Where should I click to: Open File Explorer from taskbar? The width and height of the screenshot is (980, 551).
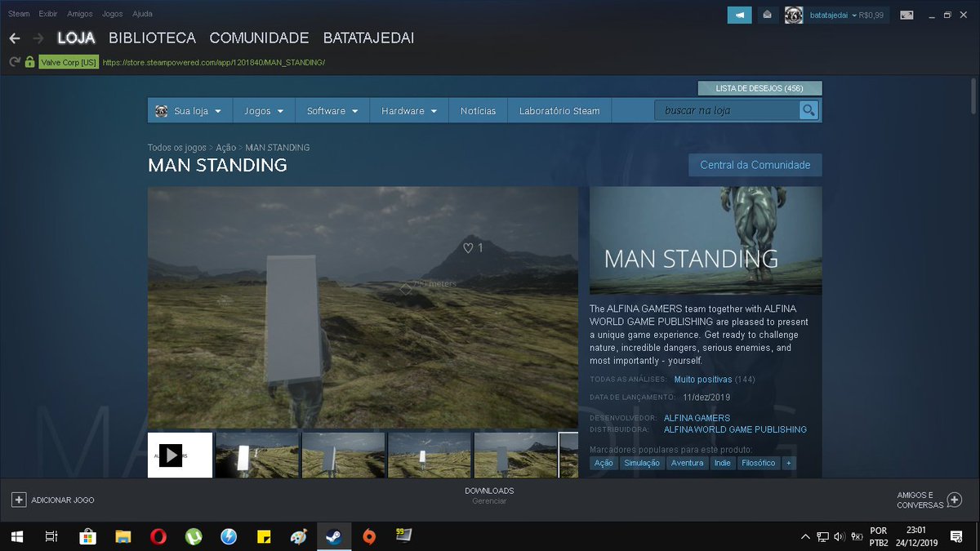[122, 536]
